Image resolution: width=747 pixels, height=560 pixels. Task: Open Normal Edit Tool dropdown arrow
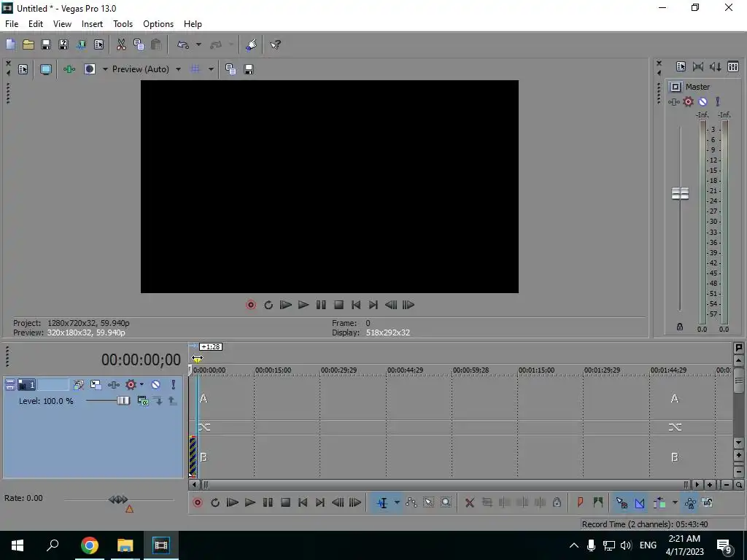[x=397, y=502]
